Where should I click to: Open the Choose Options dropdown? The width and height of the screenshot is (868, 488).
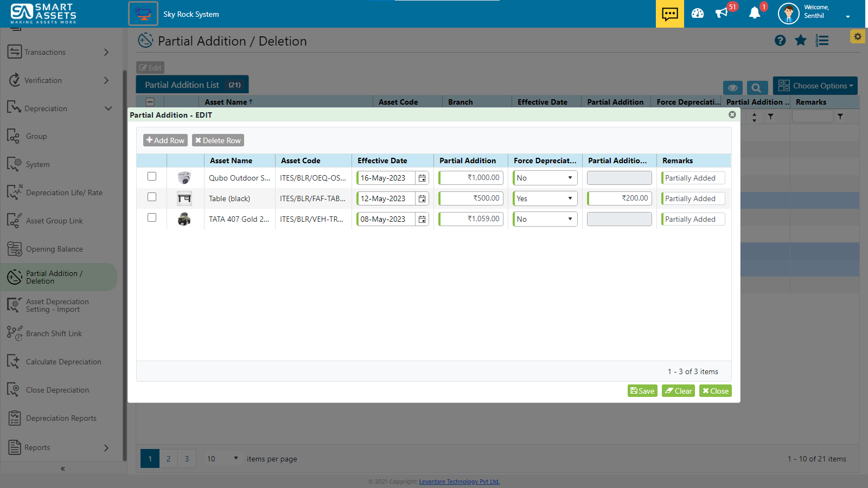[x=815, y=86]
